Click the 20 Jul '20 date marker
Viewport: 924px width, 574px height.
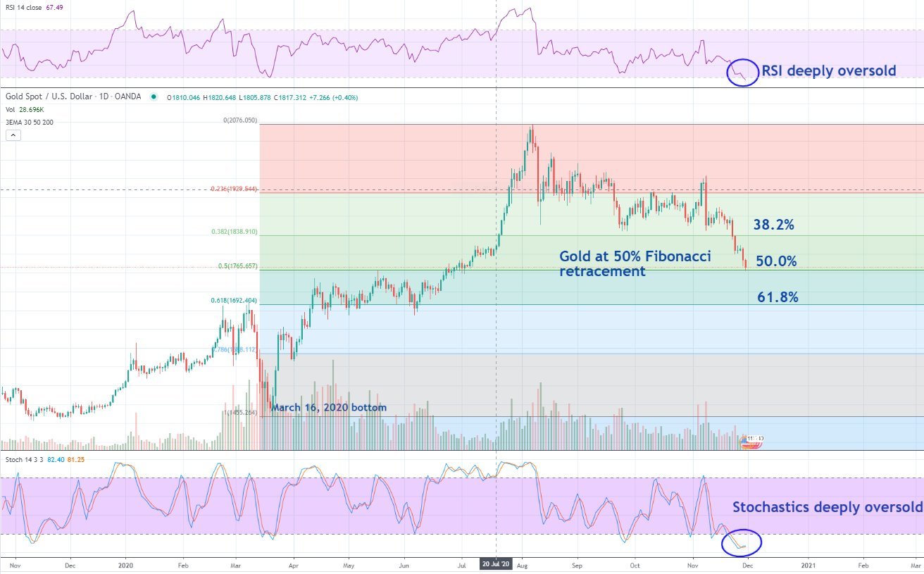(x=497, y=564)
